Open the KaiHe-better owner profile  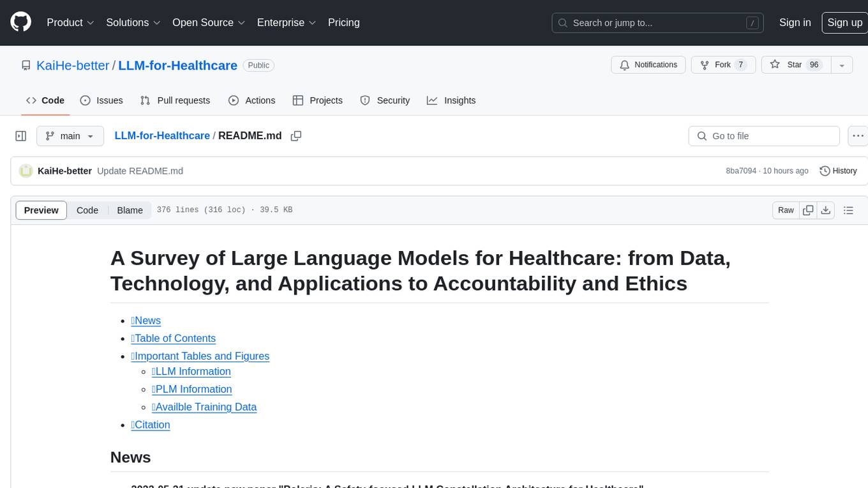[x=73, y=65]
